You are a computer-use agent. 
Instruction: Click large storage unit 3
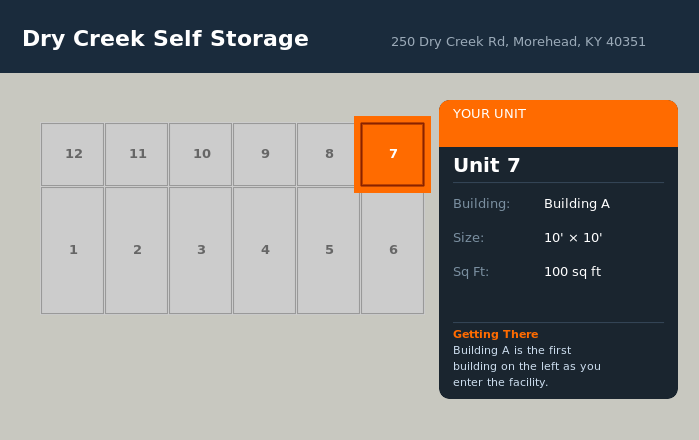click(x=201, y=250)
